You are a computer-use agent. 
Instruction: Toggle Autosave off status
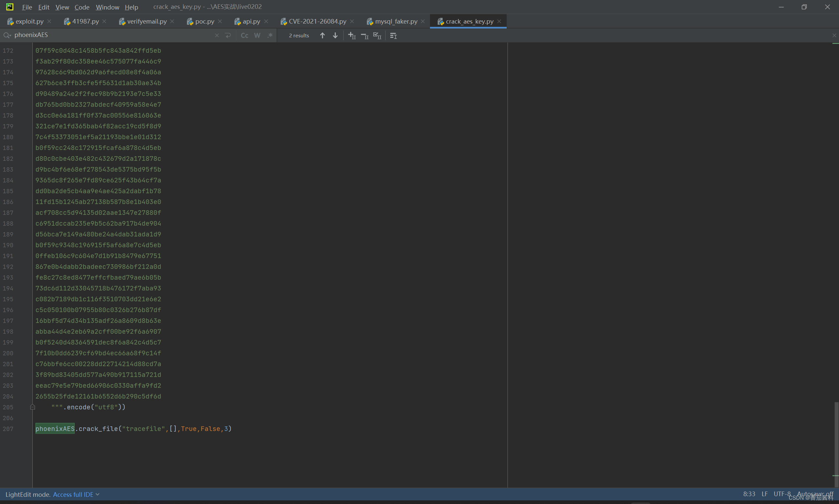click(815, 494)
